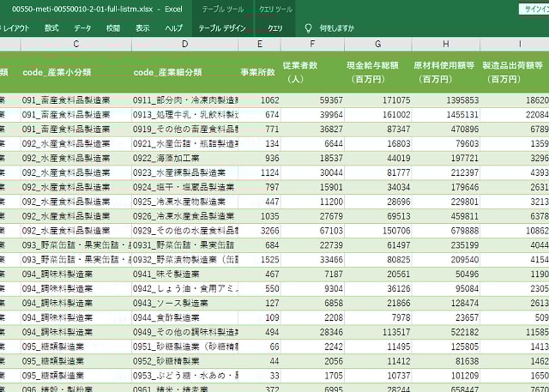Click the lightbulb Tell Me icon
The image size is (549, 392).
(308, 29)
